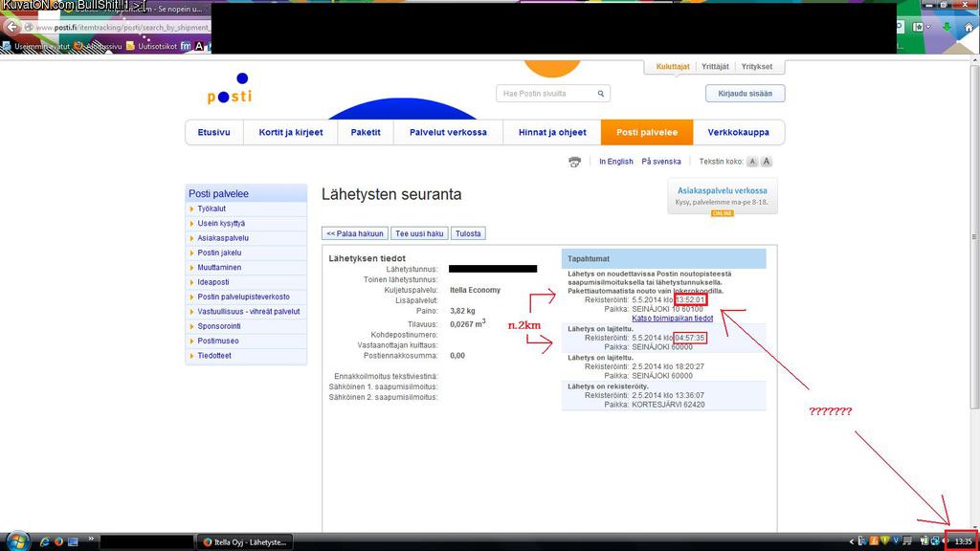The height and width of the screenshot is (551, 980).
Task: Click the Windows Start orb
Action: tap(17, 540)
